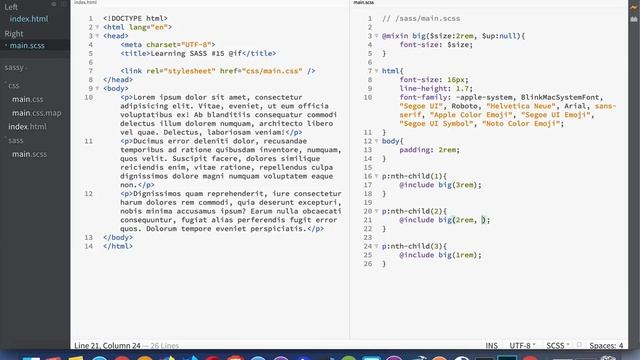Screen dimensions: 640x360
Task: Click the link rel stylesheet line
Action: (x=218, y=71)
